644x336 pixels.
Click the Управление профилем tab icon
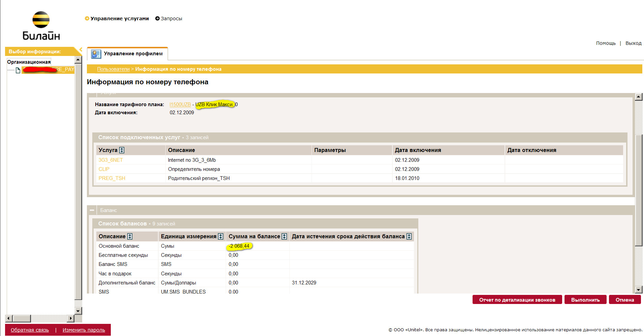(x=96, y=54)
